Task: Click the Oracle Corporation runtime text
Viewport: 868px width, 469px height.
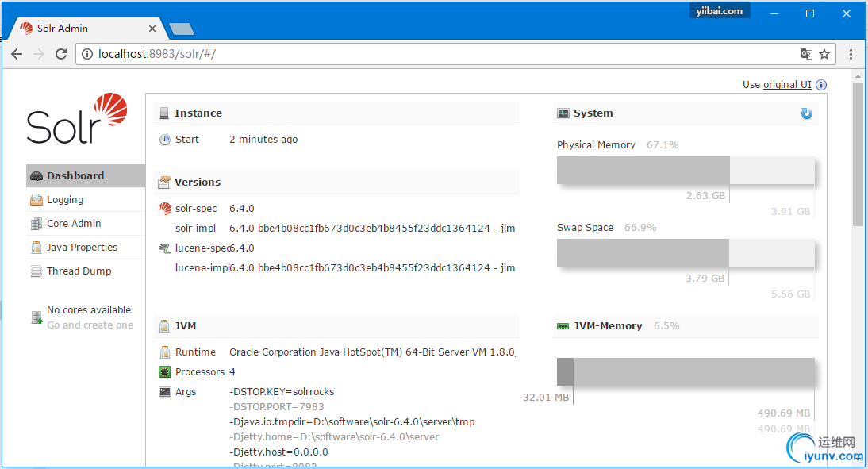Action: click(x=372, y=352)
